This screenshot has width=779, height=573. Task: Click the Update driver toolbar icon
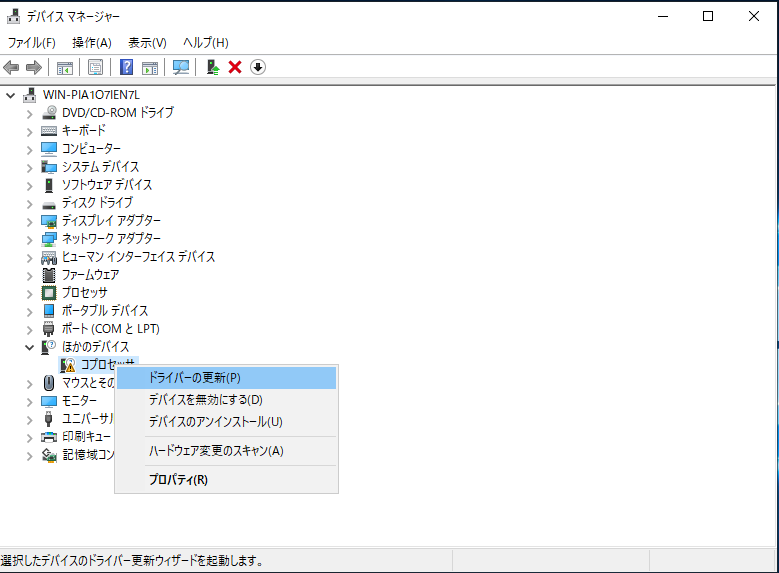click(x=213, y=67)
